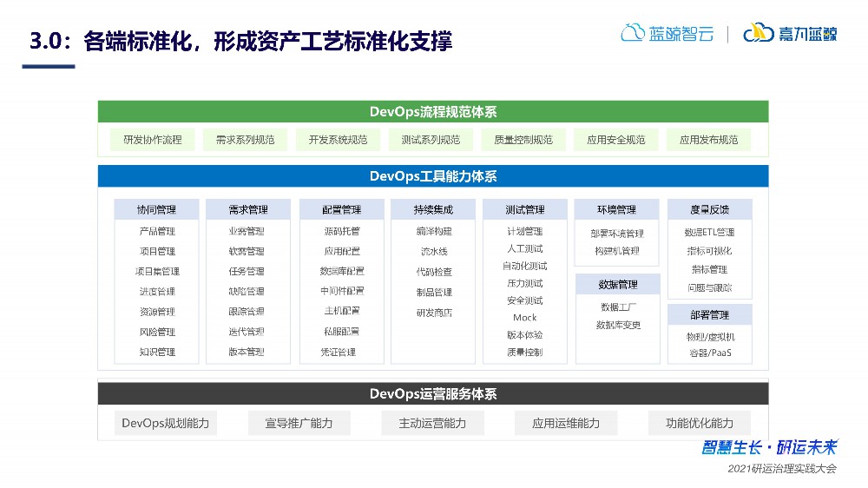Viewport: 868px width, 488px height.
Task: Select the '安全测试' entry
Action: (525, 300)
